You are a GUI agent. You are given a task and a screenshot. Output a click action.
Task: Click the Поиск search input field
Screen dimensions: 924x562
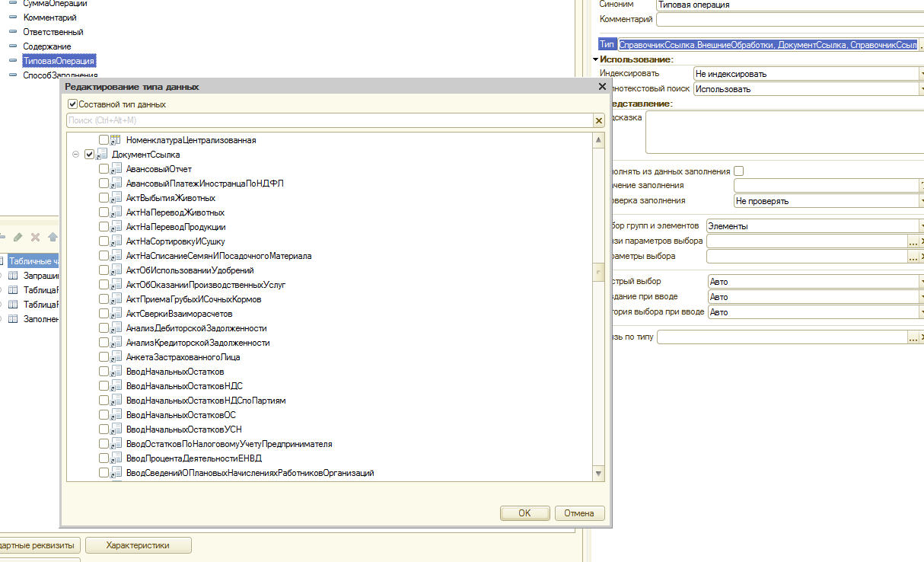click(327, 120)
